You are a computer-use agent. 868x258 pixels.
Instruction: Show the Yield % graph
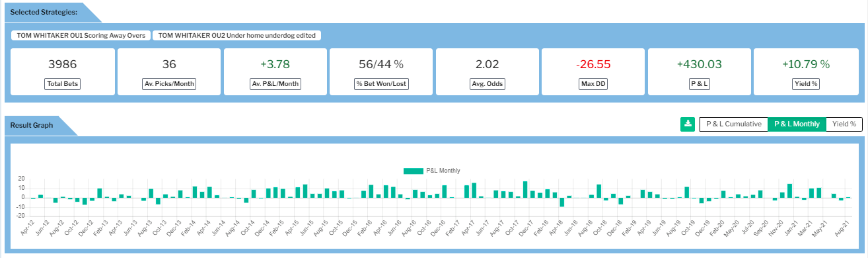point(844,124)
